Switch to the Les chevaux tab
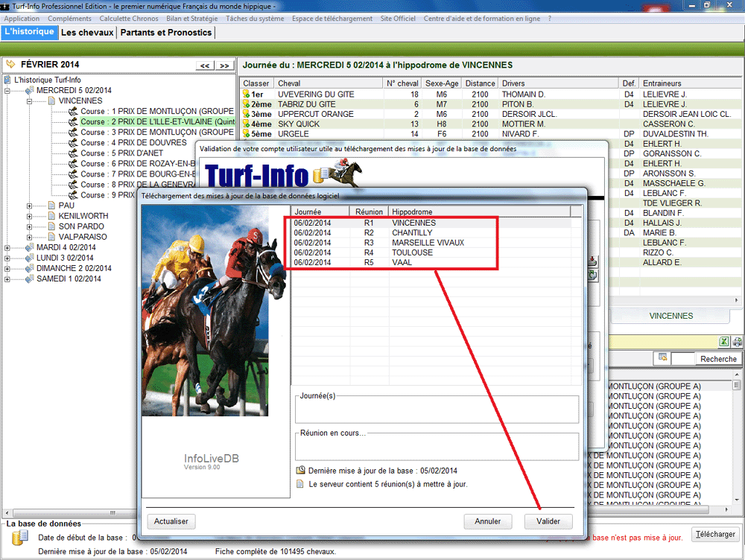Image resolution: width=745 pixels, height=560 pixels. pos(87,32)
